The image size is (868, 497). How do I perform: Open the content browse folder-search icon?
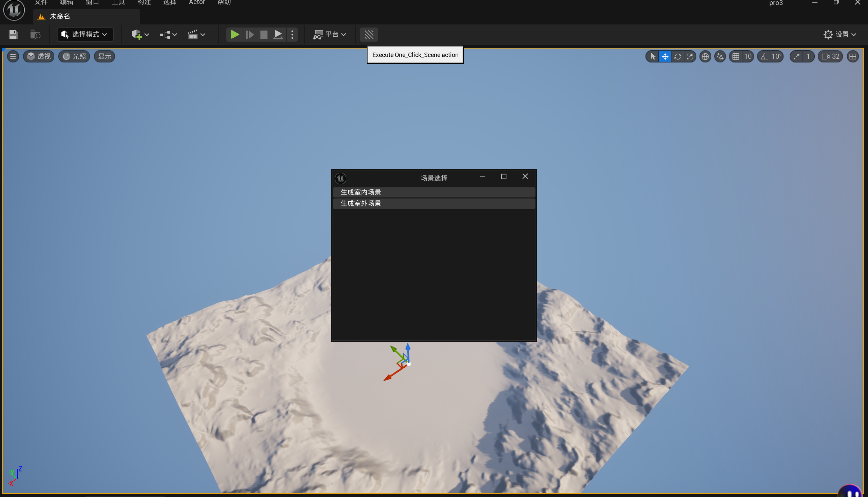[35, 35]
